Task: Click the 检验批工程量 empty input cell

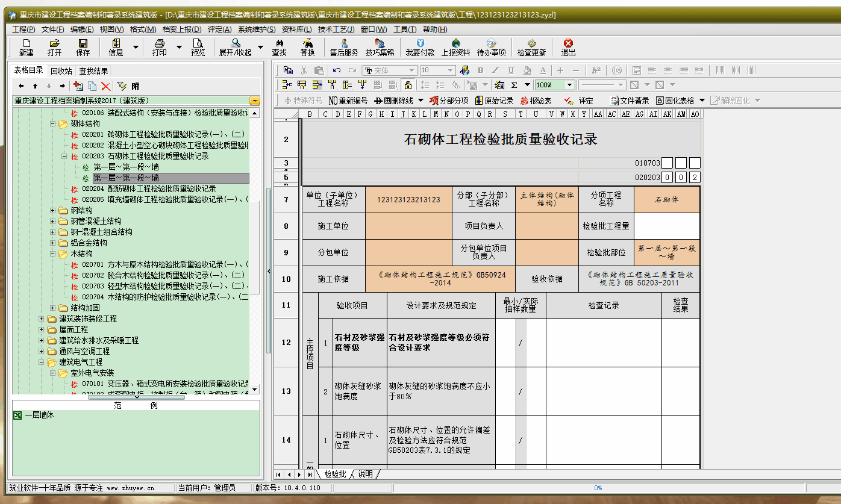Action: pyautogui.click(x=666, y=226)
